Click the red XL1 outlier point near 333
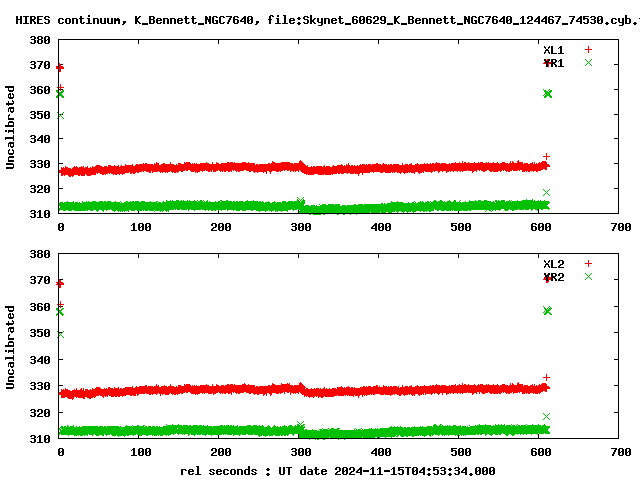This screenshot has width=640, height=480. (x=547, y=156)
